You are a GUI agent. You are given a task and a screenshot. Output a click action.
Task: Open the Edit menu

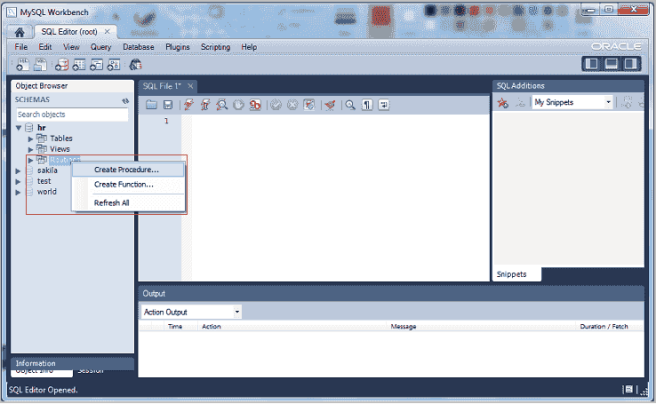pyautogui.click(x=45, y=47)
